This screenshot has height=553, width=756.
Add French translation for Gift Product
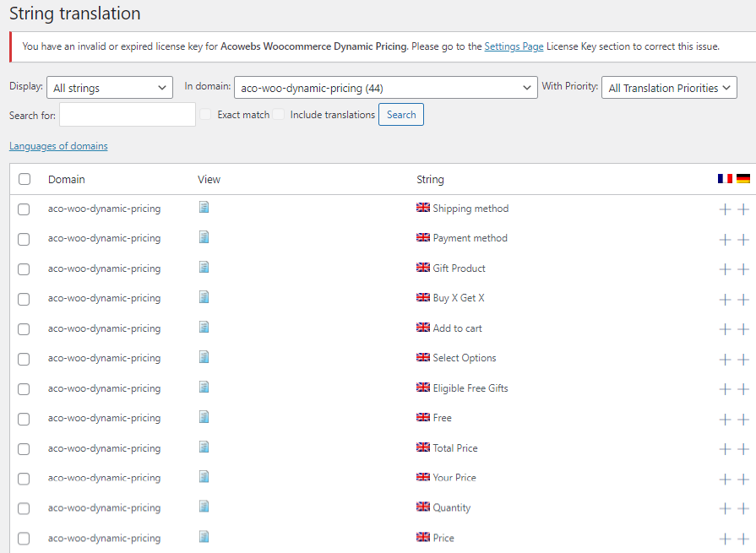point(725,269)
